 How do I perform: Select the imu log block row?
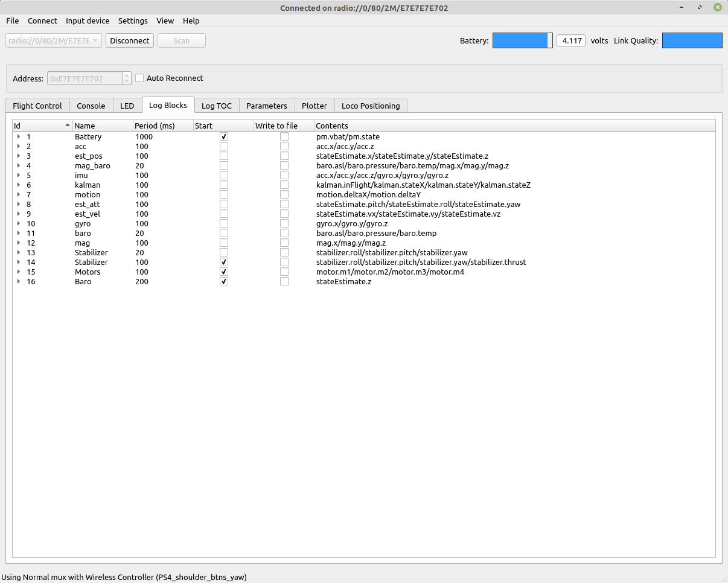click(x=81, y=176)
